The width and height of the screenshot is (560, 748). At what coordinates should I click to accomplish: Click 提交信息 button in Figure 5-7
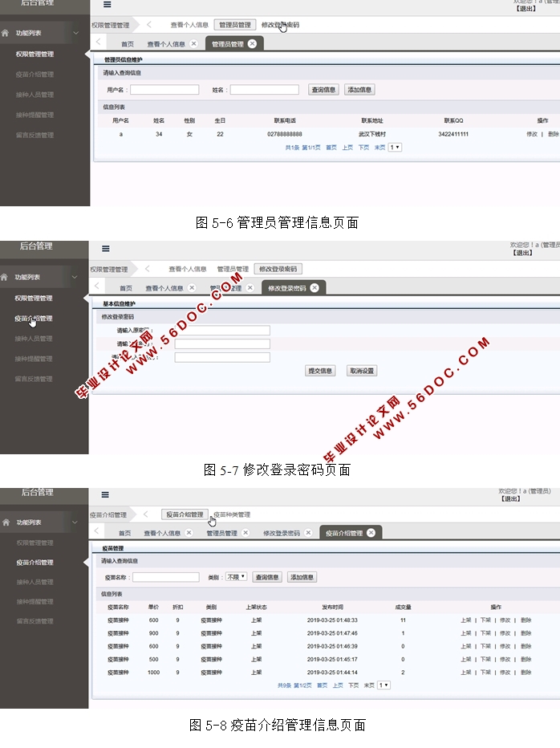point(320,371)
